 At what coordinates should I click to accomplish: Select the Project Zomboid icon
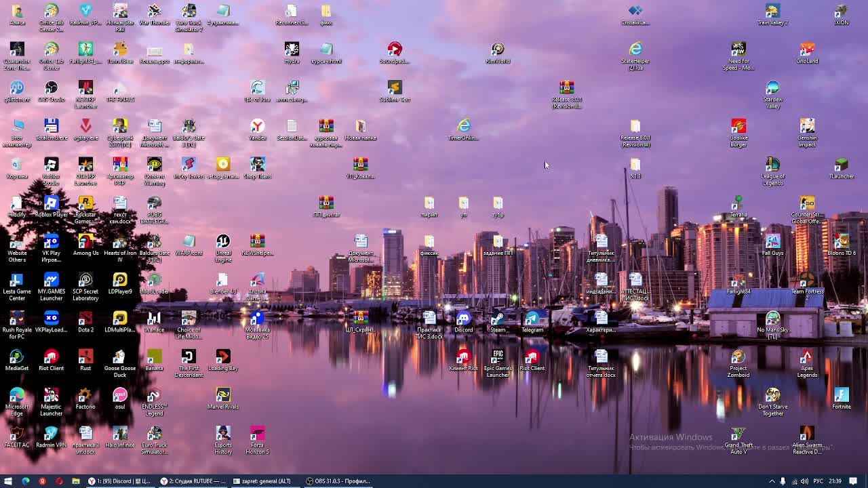point(738,363)
